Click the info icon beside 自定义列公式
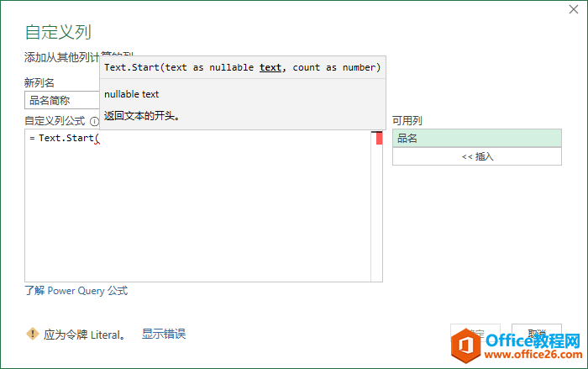 [x=94, y=122]
